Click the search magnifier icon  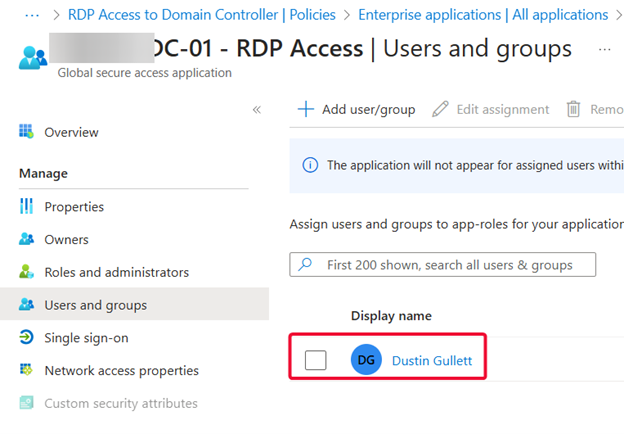(305, 264)
